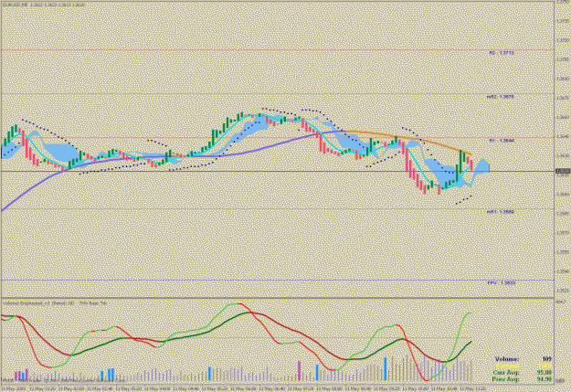Click the mR1 pivot level label

point(501,212)
